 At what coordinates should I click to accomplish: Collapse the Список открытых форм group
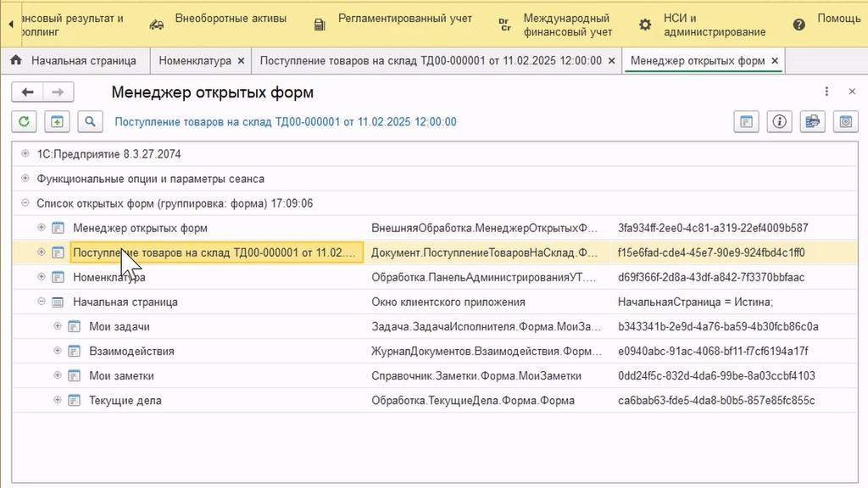(25, 203)
